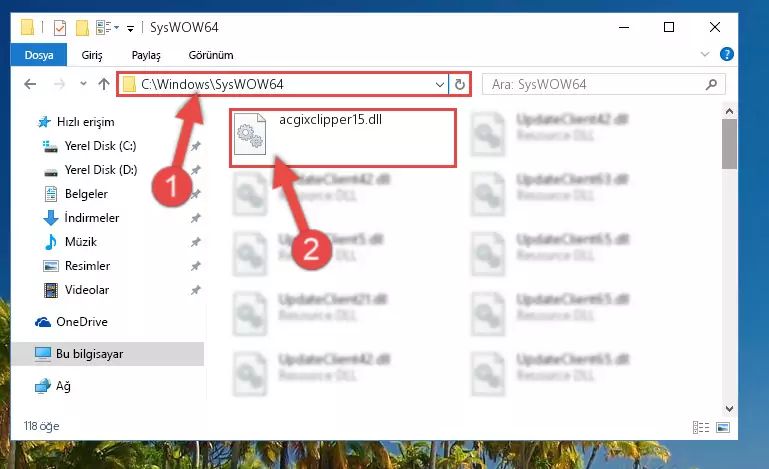Click the Back navigation arrow
The image size is (769, 469).
pos(30,84)
